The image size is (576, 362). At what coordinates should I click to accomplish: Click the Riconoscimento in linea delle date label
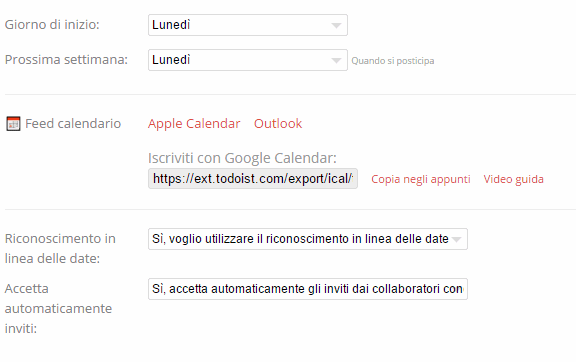point(60,248)
